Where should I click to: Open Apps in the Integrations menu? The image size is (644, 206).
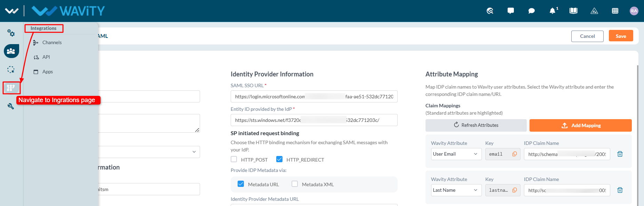[47, 72]
